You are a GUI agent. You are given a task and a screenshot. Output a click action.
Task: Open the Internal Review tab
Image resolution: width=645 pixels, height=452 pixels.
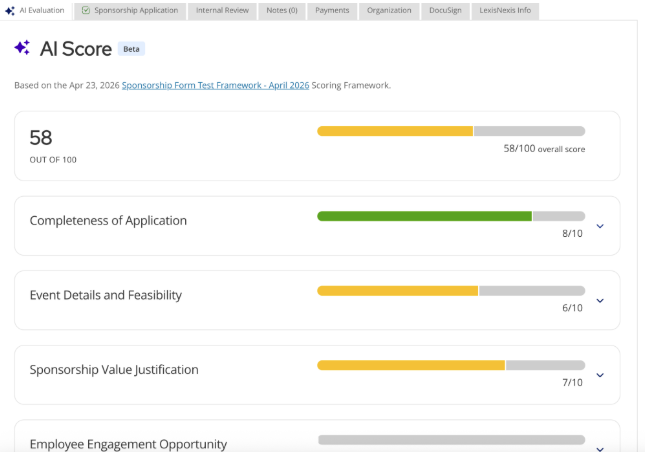[x=222, y=11]
